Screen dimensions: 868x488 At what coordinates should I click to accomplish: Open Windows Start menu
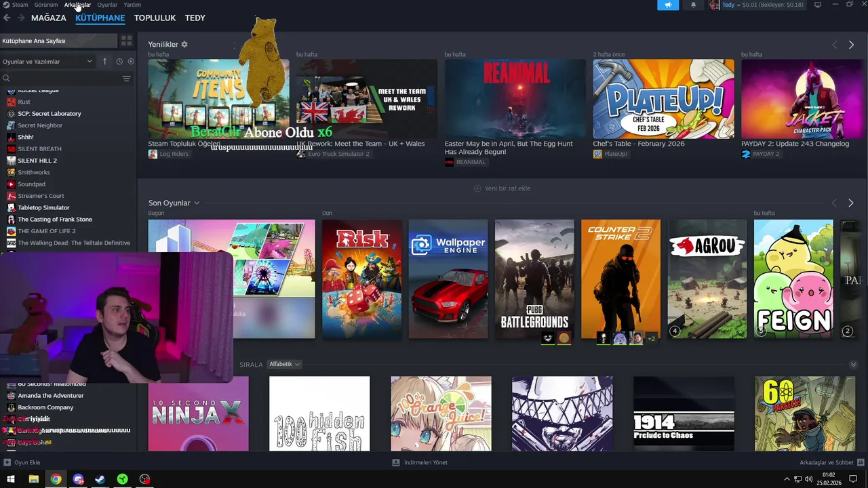pyautogui.click(x=11, y=479)
